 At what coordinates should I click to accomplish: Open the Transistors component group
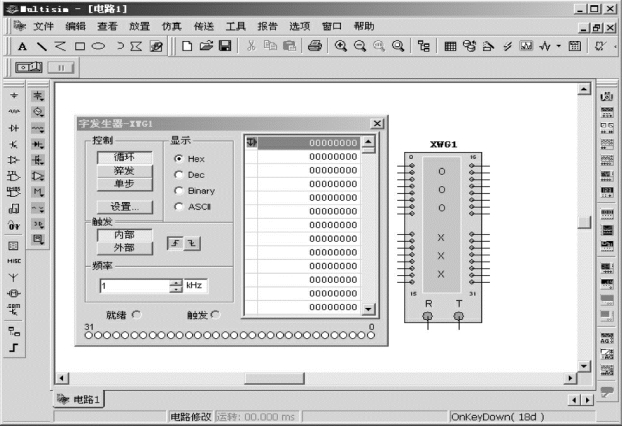coord(14,144)
